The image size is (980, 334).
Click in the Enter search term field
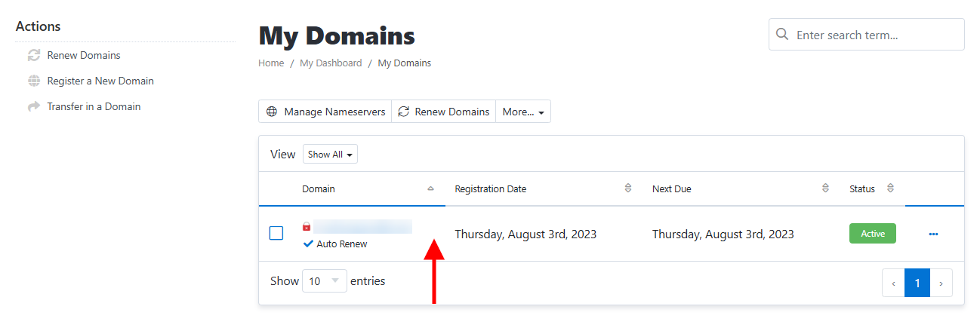876,35
